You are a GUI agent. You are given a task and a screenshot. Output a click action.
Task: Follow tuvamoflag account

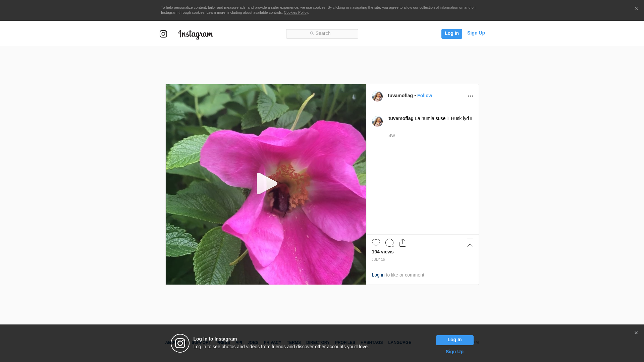424,96
